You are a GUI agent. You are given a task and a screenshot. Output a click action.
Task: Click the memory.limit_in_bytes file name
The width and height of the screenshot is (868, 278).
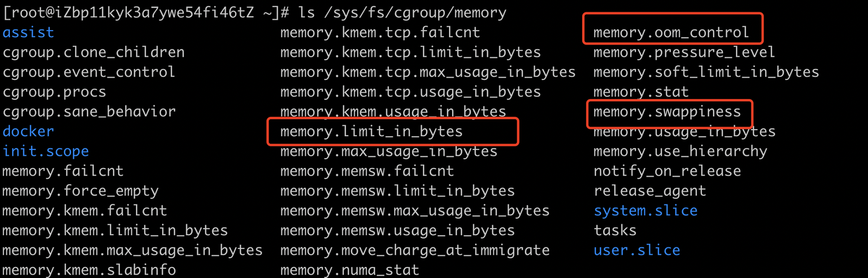pos(372,131)
